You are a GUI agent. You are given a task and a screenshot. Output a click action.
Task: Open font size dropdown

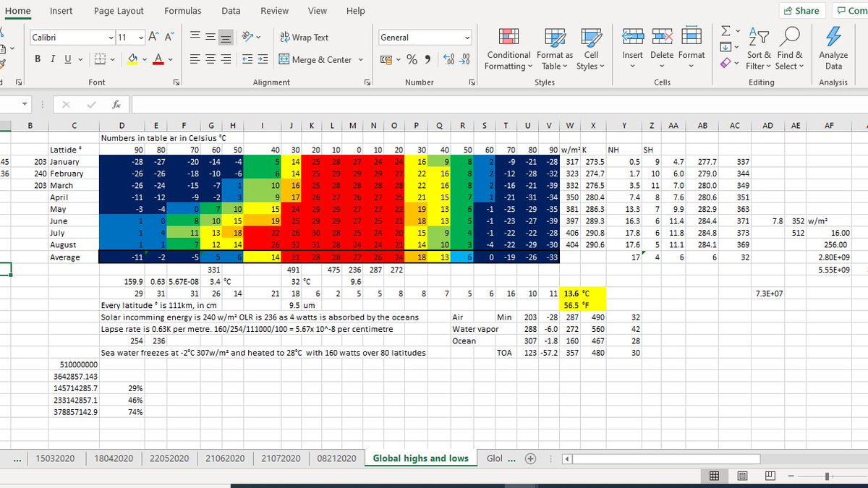pos(140,37)
